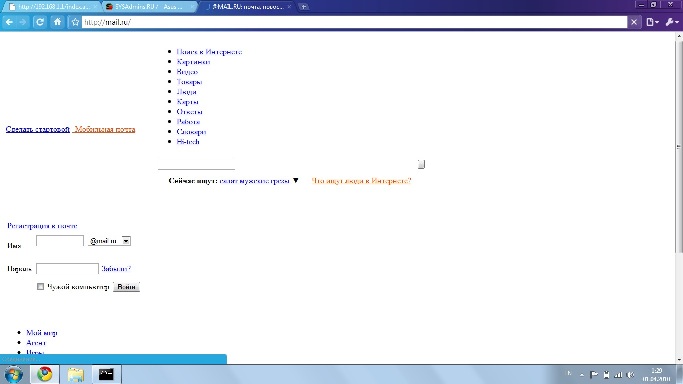
Task: Open the wrench settings menu
Action: [x=672, y=22]
